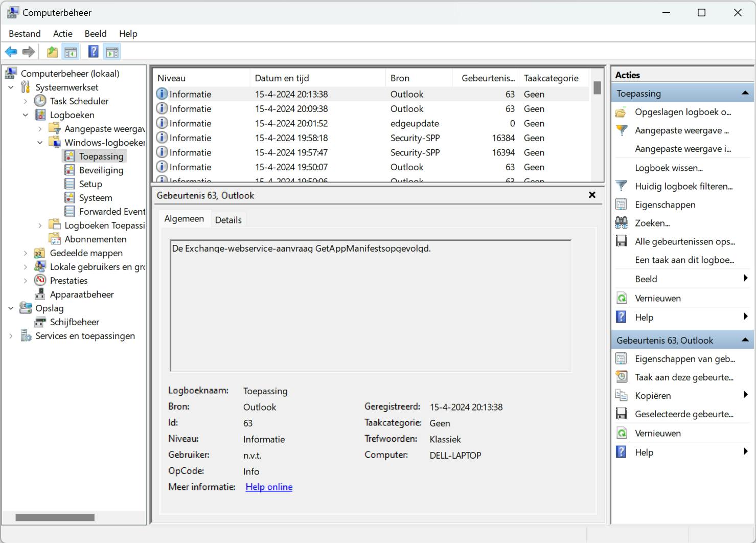Click the Task Scheduler clock icon
Image resolution: width=756 pixels, height=543 pixels.
[40, 101]
